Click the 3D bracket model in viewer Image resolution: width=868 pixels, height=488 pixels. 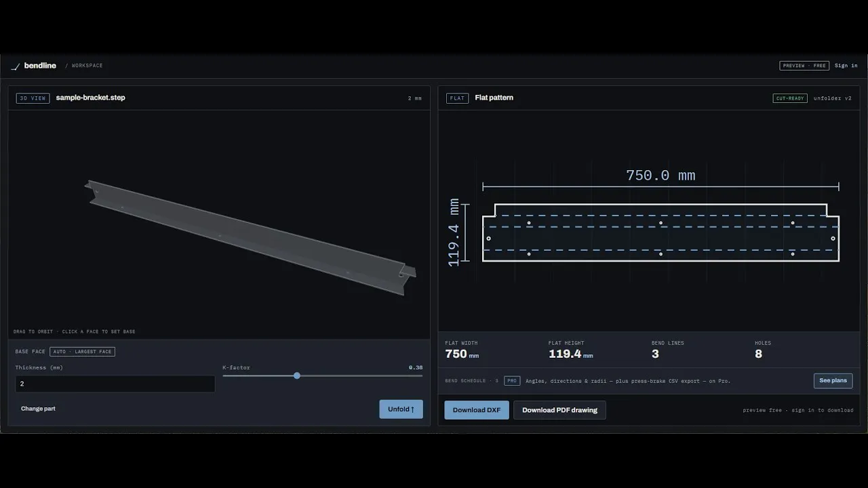pyautogui.click(x=251, y=237)
